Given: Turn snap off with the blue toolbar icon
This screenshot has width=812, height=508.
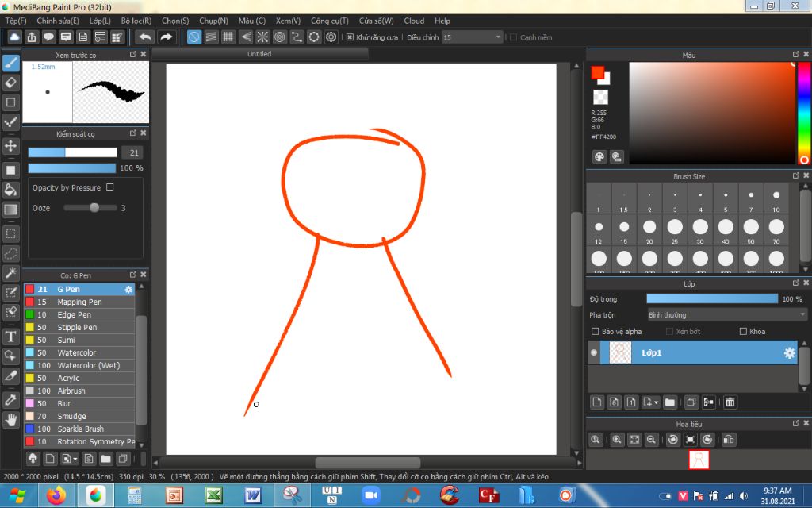Looking at the screenshot, I should pyautogui.click(x=194, y=37).
